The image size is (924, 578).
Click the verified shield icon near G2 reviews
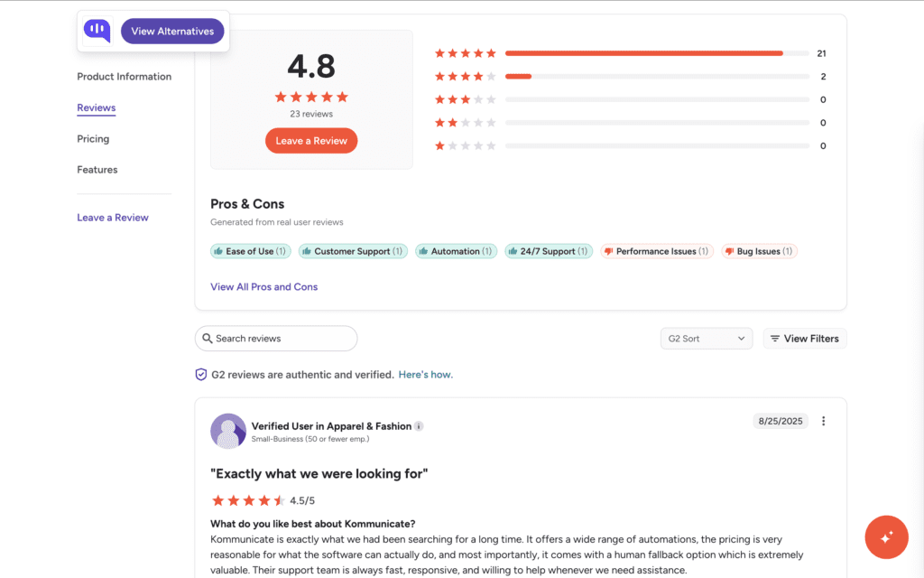click(x=200, y=374)
